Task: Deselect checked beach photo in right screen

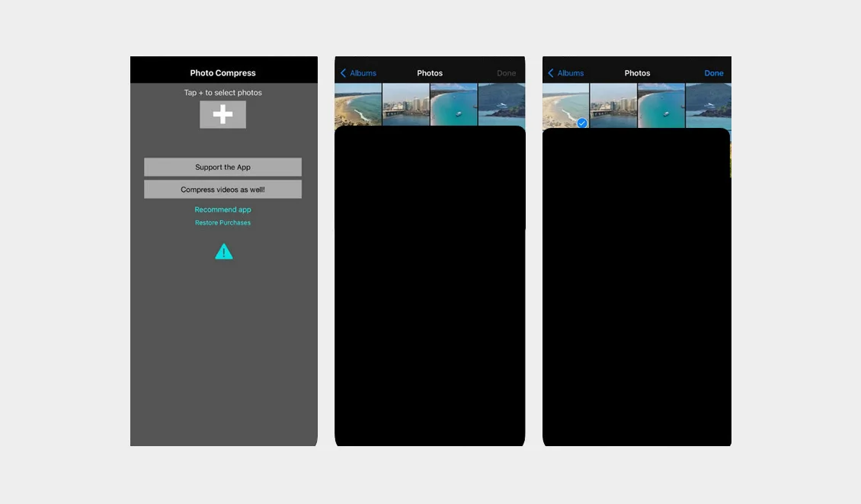Action: click(565, 105)
